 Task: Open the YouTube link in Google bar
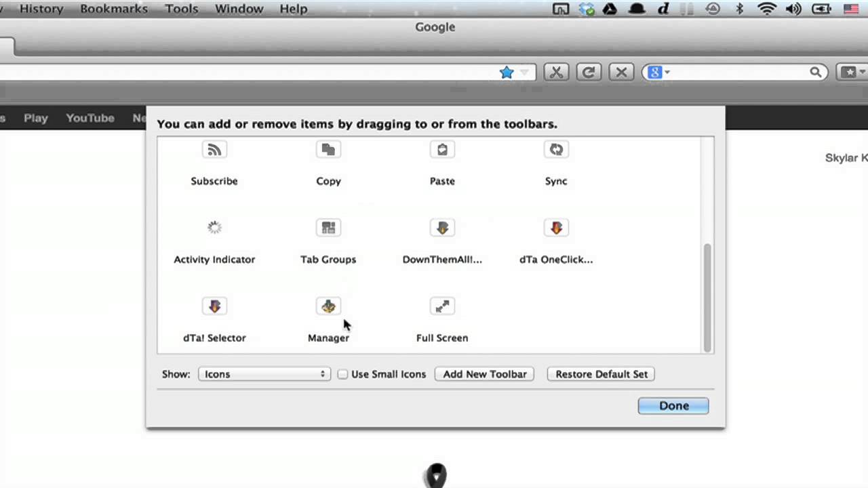pos(90,118)
